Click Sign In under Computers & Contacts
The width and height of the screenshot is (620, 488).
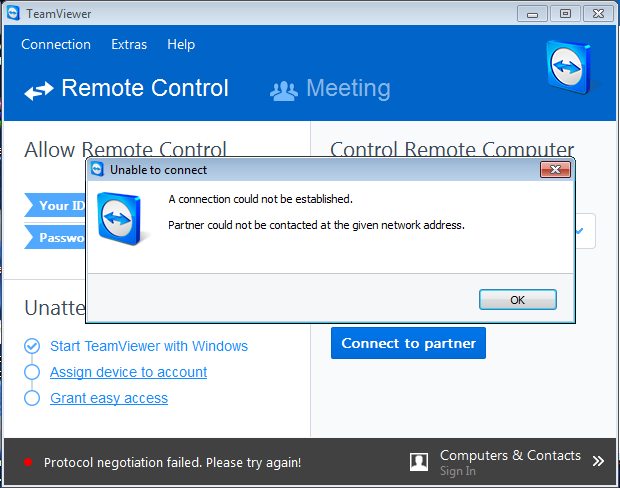tap(457, 471)
